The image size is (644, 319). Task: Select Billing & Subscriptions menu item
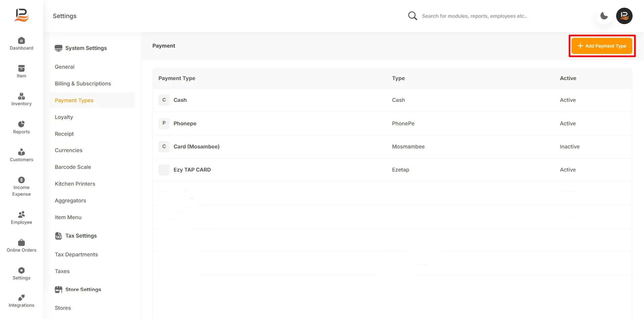(x=83, y=83)
